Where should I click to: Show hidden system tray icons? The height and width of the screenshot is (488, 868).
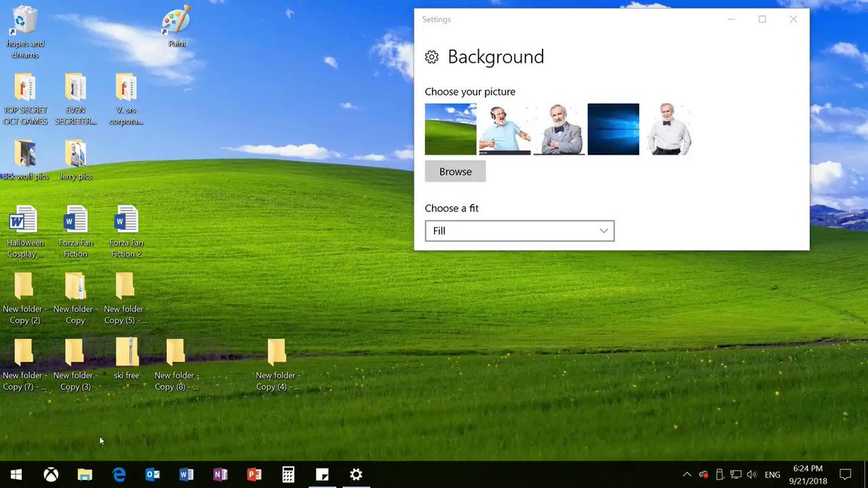[686, 475]
